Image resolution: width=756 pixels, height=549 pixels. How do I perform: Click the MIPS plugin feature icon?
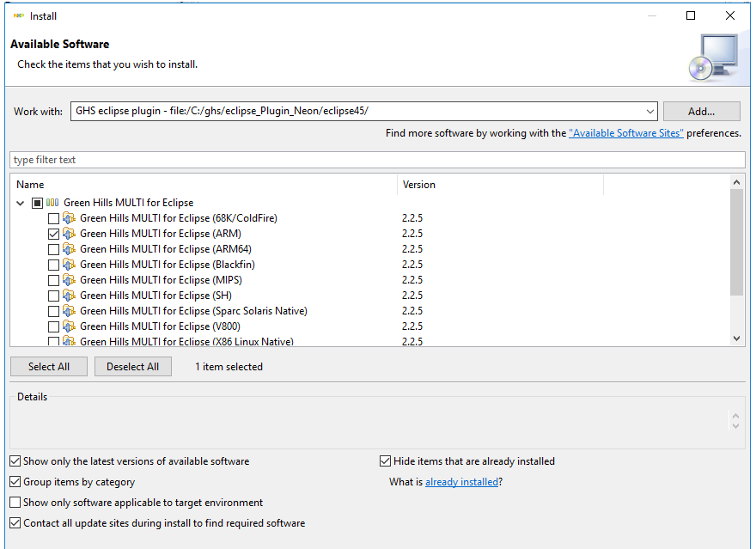[x=69, y=280]
